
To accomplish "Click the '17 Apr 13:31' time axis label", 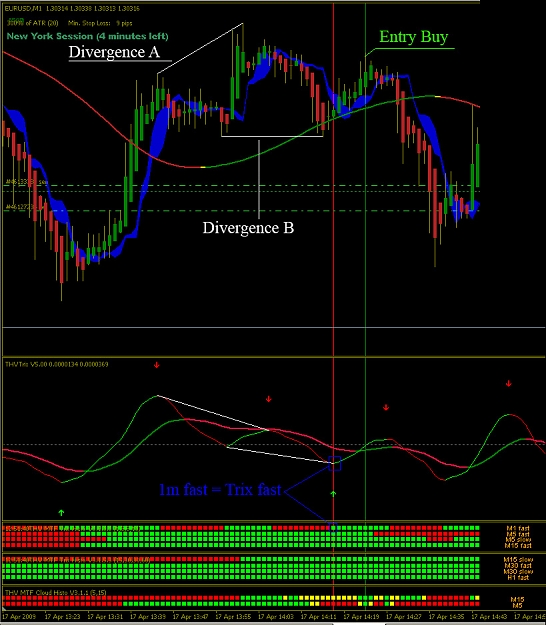I will [105, 617].
